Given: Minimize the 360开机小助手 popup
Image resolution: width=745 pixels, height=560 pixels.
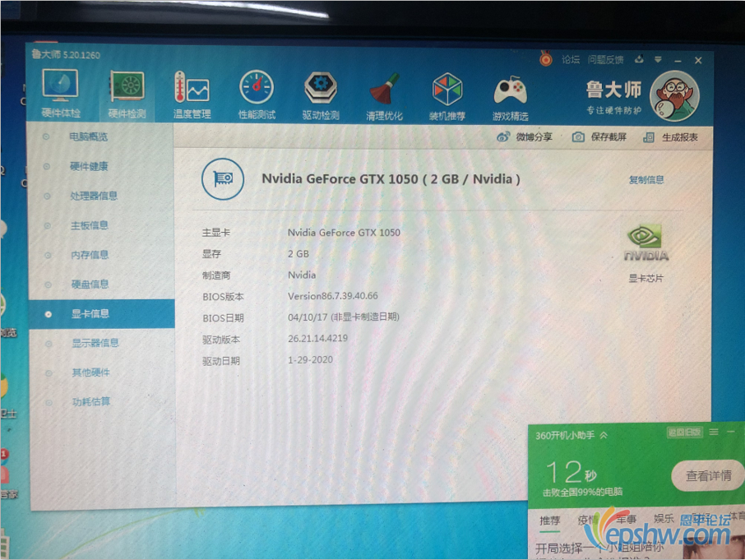Looking at the screenshot, I should pyautogui.click(x=731, y=431).
